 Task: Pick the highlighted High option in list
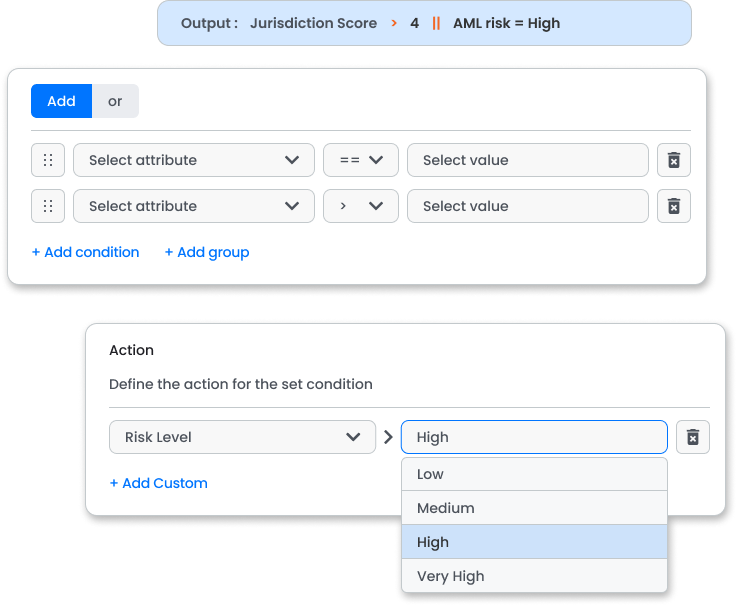534,542
